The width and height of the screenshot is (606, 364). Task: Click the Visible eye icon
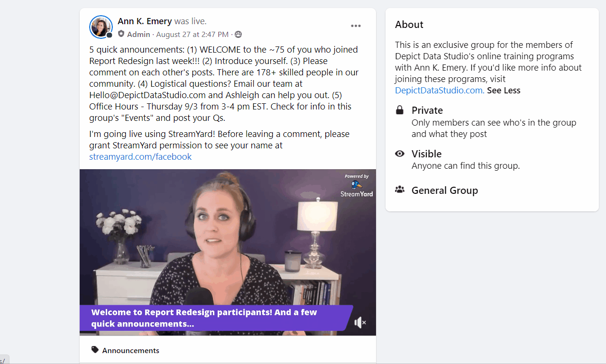(x=400, y=154)
